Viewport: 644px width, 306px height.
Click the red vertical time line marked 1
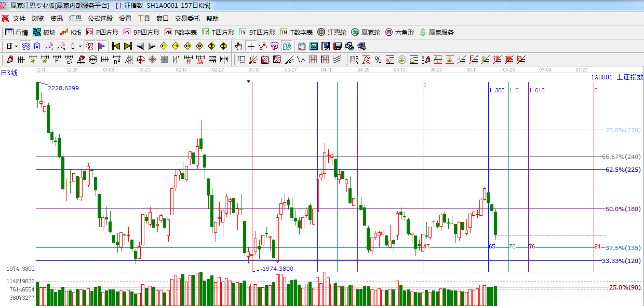point(423,176)
